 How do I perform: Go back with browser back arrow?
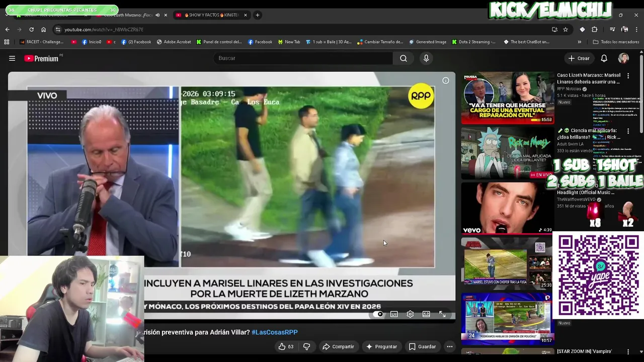click(x=7, y=30)
